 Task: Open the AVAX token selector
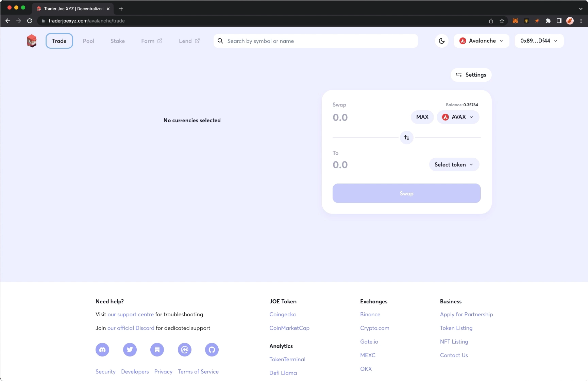(x=458, y=117)
